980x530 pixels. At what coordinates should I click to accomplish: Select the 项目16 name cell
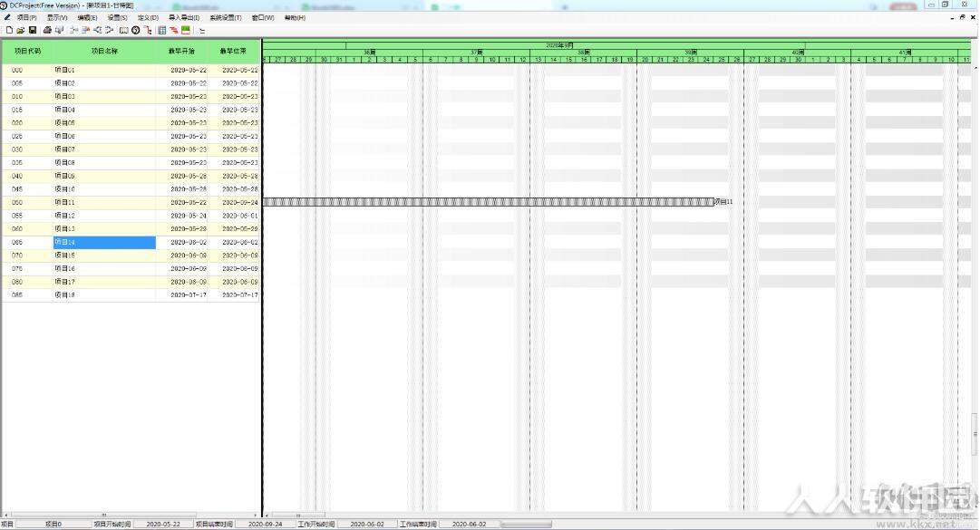[104, 268]
